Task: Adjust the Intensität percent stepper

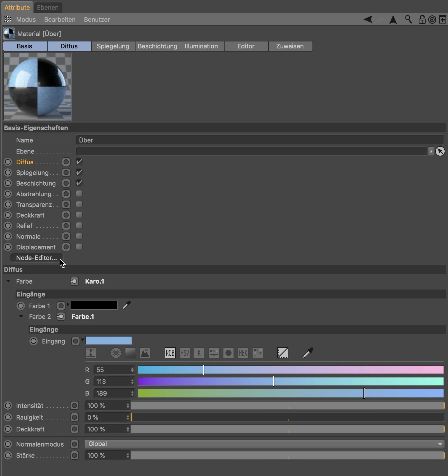Action: pyautogui.click(x=128, y=405)
